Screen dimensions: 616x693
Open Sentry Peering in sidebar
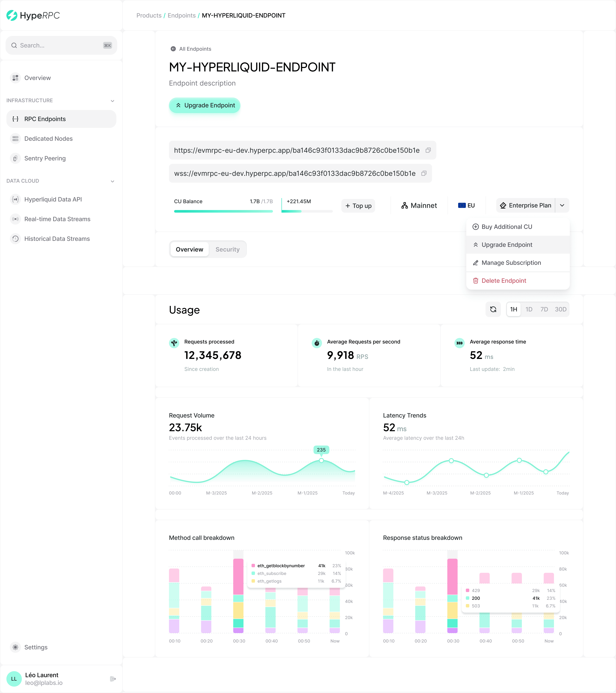pyautogui.click(x=45, y=158)
